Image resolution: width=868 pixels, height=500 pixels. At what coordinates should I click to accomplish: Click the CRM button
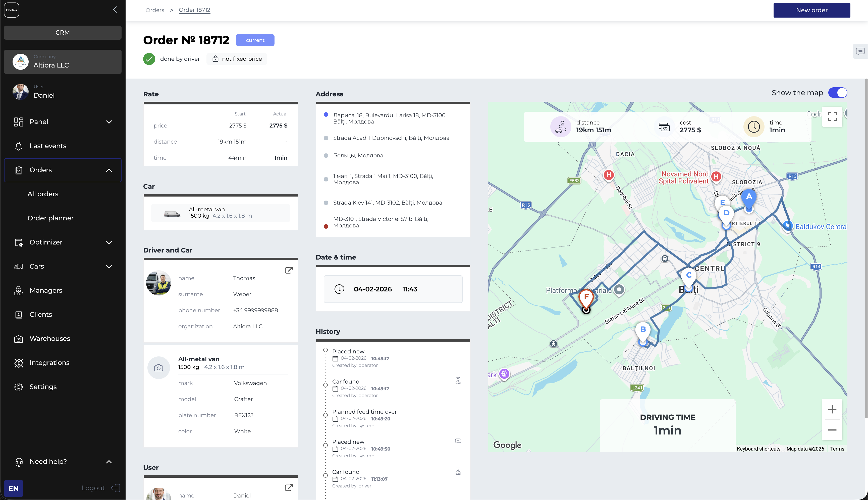click(x=63, y=33)
